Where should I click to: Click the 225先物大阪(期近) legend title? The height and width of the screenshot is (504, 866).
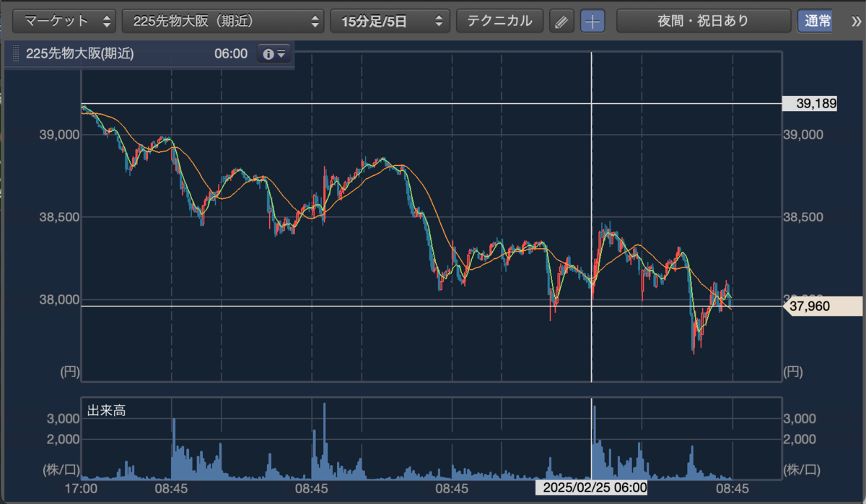79,53
